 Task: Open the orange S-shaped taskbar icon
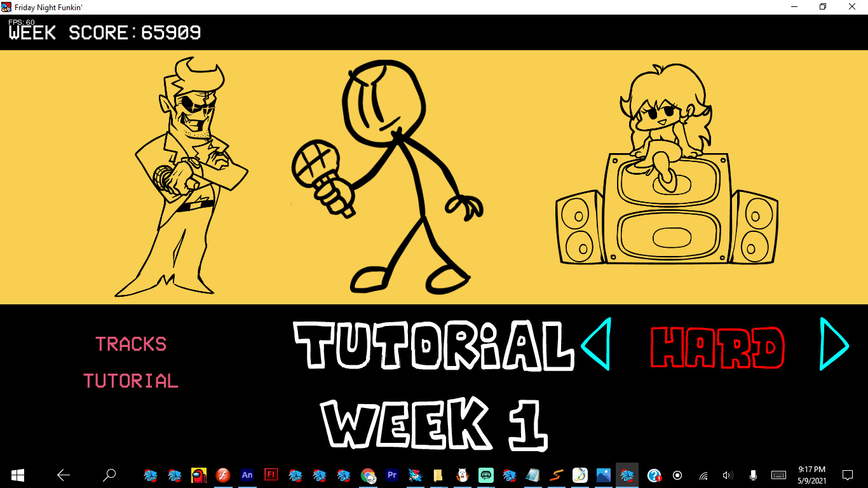(557, 475)
